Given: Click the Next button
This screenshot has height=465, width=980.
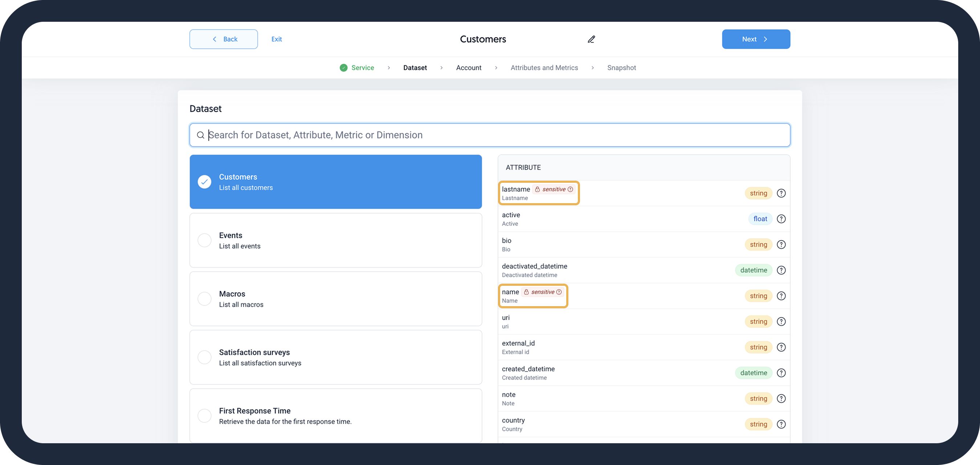Looking at the screenshot, I should tap(756, 39).
